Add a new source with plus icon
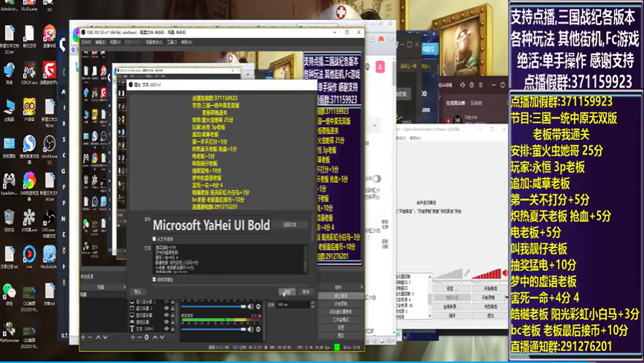Screen dimensions: 644x363 133,337
